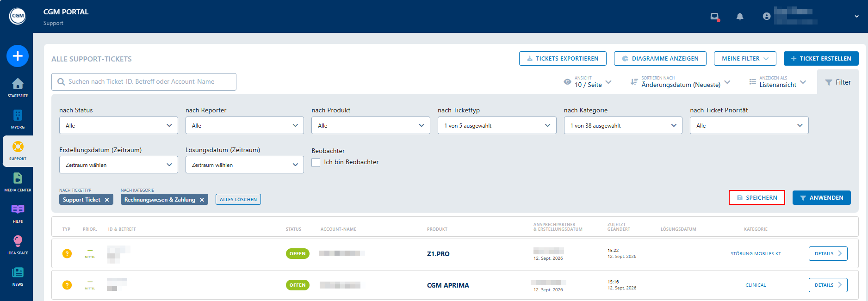This screenshot has width=868, height=301.
Task: Click Diagramme anzeigen button
Action: pos(660,59)
